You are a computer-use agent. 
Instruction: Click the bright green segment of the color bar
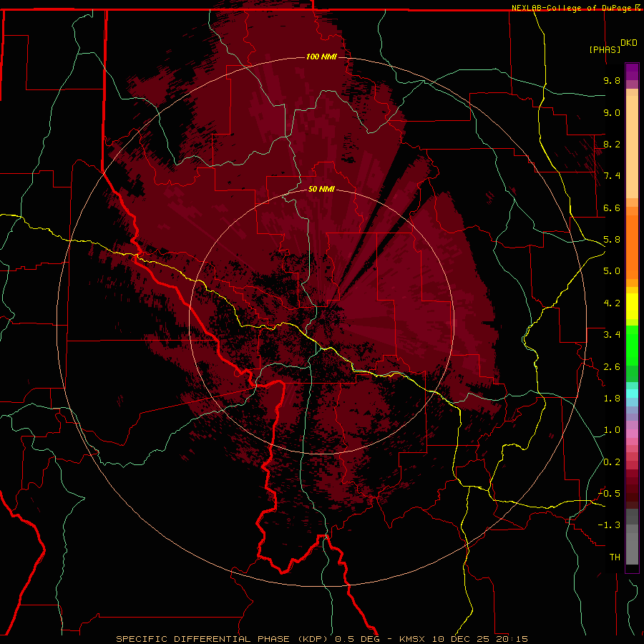(632, 345)
